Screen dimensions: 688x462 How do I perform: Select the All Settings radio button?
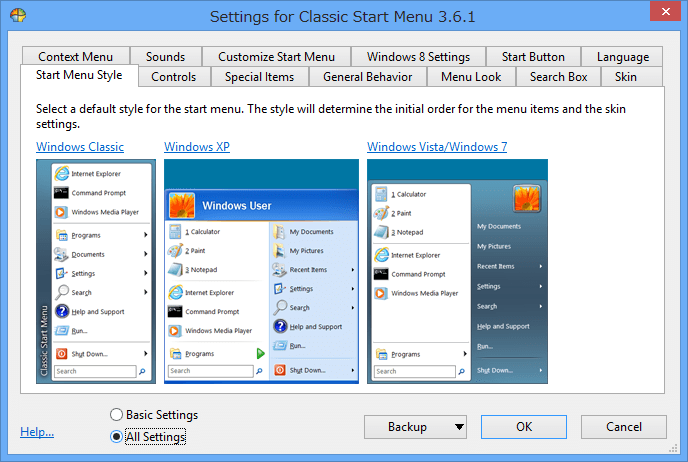[117, 436]
